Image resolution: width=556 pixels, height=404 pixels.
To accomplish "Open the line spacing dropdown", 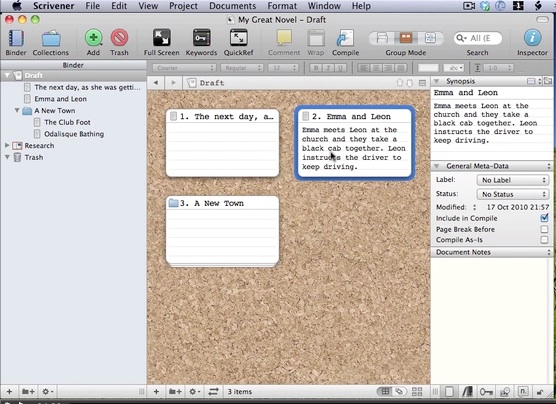I will (x=500, y=68).
